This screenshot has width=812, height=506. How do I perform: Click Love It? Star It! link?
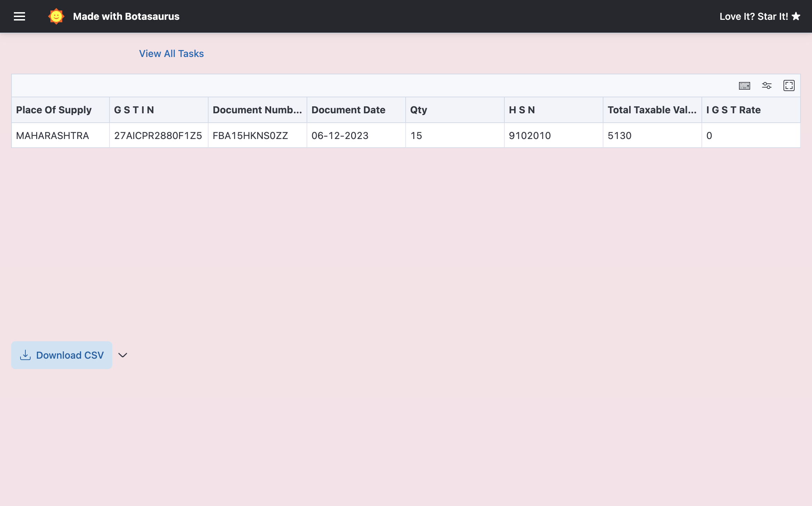click(x=754, y=16)
